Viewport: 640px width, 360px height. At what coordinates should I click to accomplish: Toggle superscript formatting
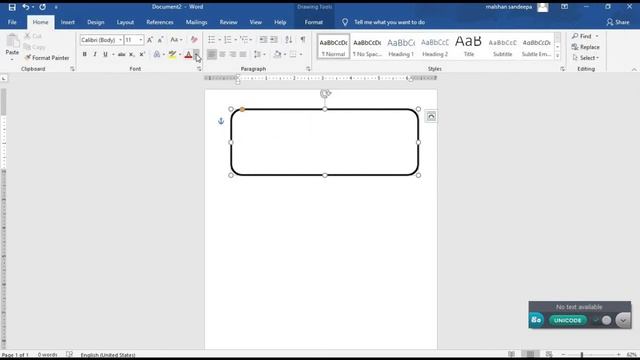pos(142,54)
